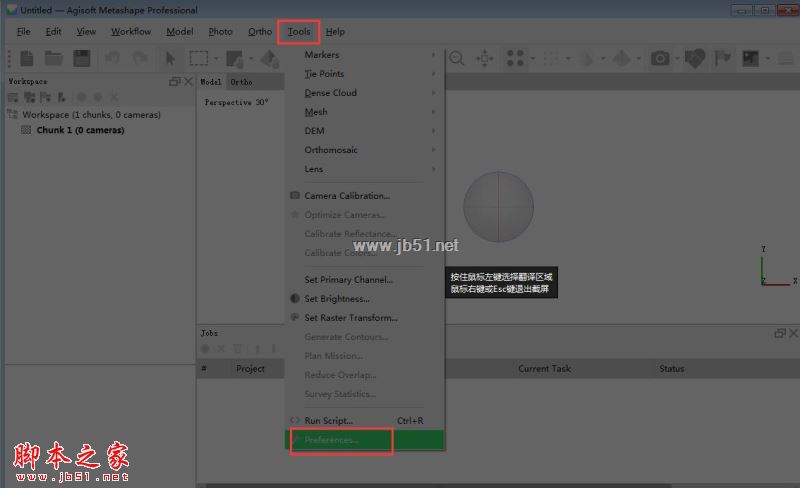Open the Photo menu
Image resolution: width=800 pixels, height=488 pixels.
click(220, 32)
